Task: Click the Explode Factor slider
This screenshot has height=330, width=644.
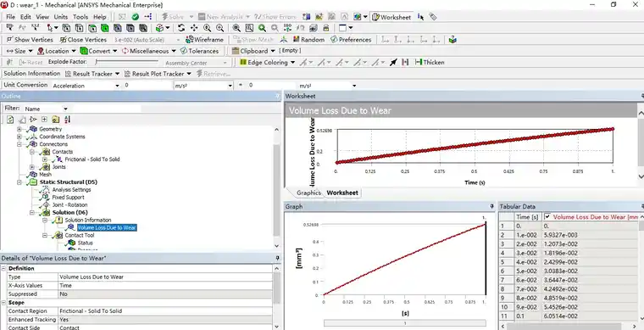Action: (126, 62)
